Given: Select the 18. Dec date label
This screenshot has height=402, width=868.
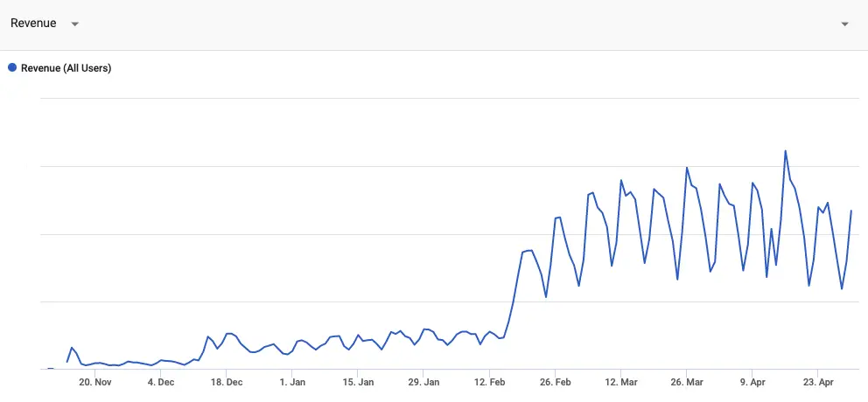Looking at the screenshot, I should pos(227,382).
